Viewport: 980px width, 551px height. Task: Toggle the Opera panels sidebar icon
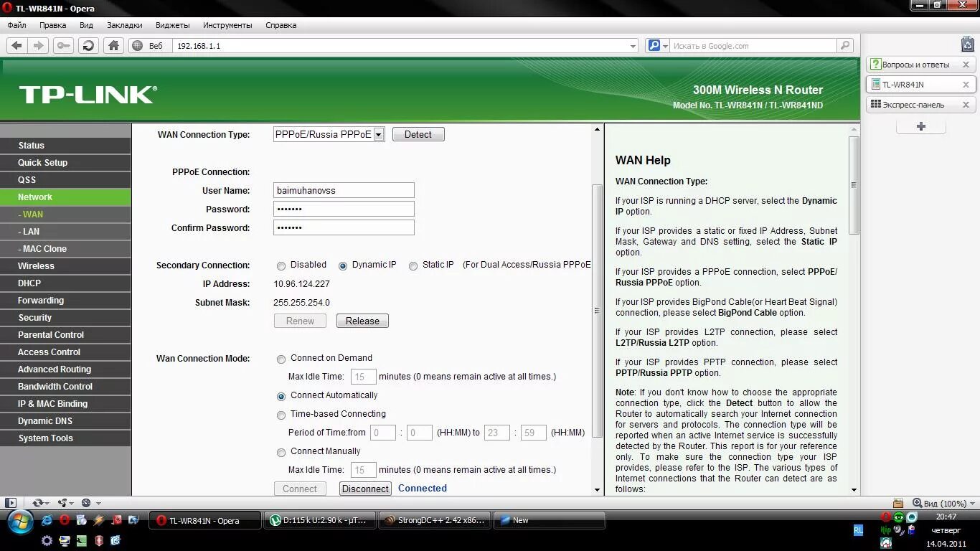[11, 503]
